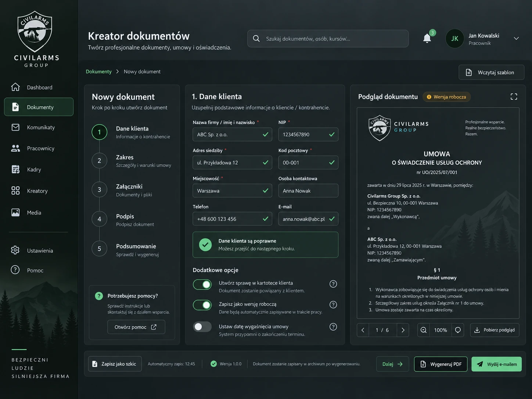The height and width of the screenshot is (399, 532).
Task: Click the Wczytaj szablon button
Action: click(x=492, y=72)
